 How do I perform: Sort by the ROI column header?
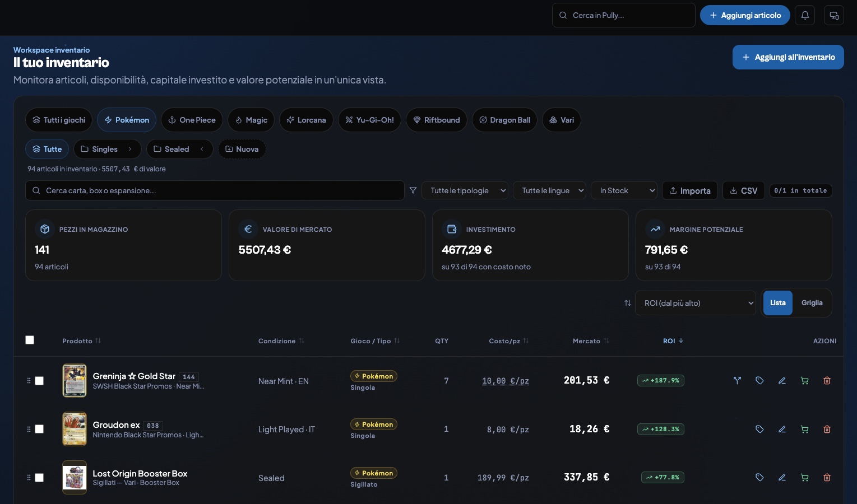click(x=673, y=341)
